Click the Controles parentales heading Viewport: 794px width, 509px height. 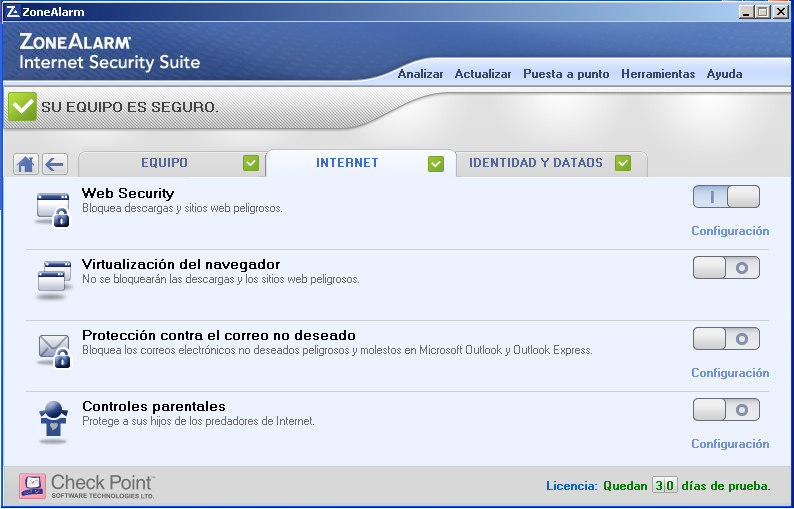pyautogui.click(x=154, y=406)
